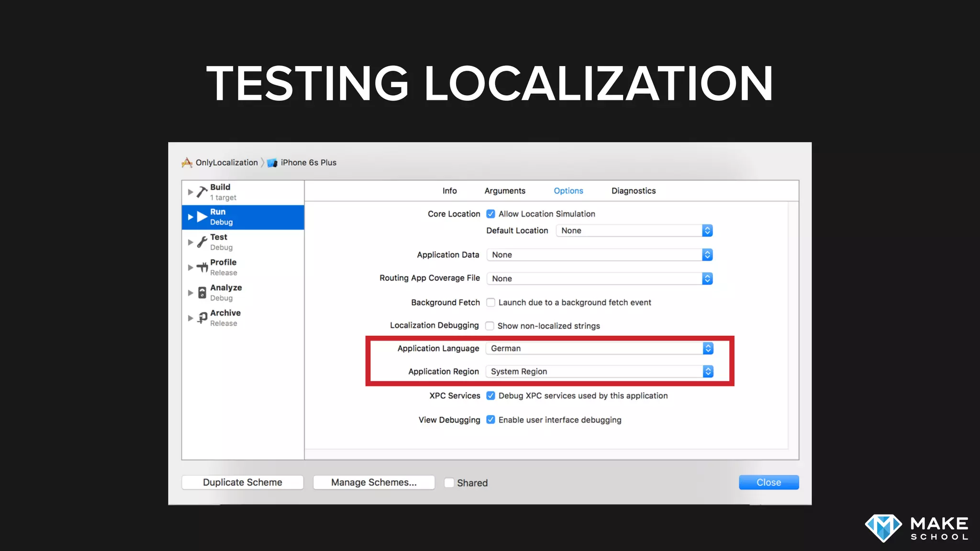Expand the Run disclosure triangle

coord(190,217)
